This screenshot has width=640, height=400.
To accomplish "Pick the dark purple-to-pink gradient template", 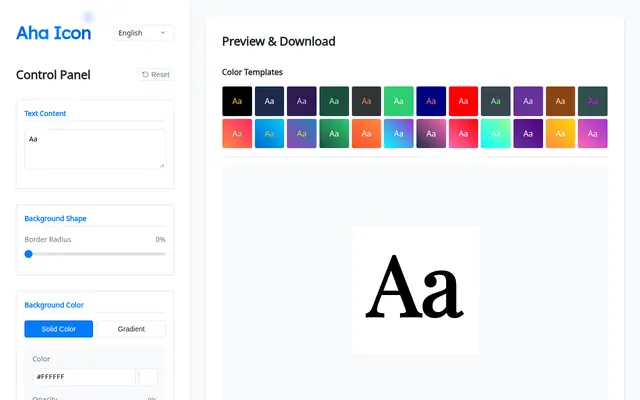I will pyautogui.click(x=431, y=133).
